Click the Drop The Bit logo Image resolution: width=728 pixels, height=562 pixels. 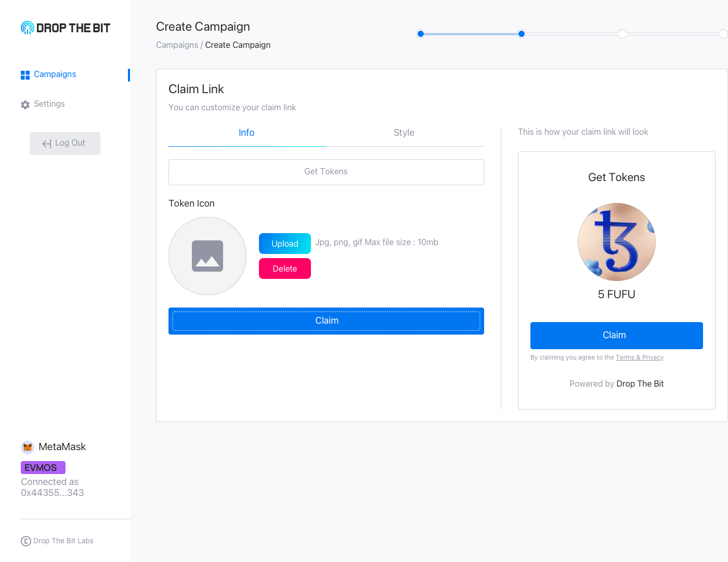click(x=66, y=28)
